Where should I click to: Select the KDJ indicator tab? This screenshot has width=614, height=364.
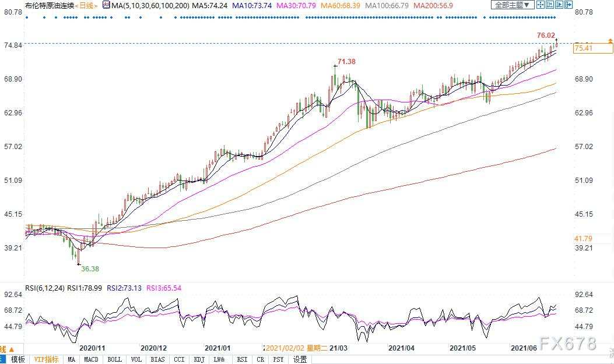[x=199, y=359]
